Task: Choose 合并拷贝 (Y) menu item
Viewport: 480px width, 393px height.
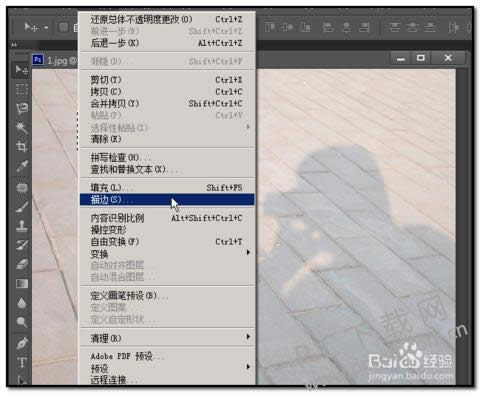Action: (167, 104)
